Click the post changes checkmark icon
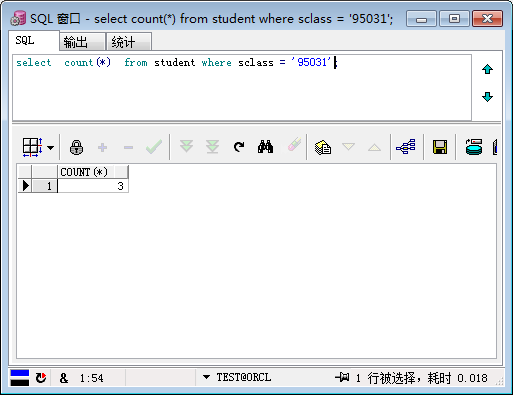The image size is (513, 395). (154, 147)
